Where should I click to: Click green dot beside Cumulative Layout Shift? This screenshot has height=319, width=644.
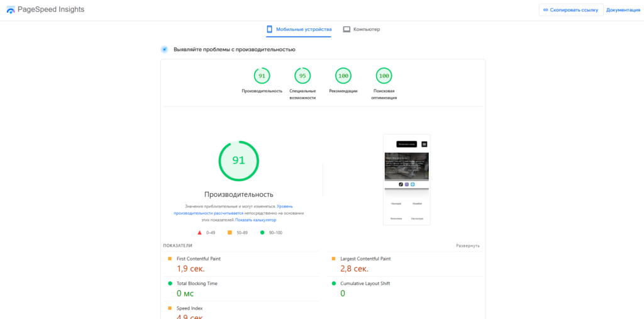tap(334, 284)
